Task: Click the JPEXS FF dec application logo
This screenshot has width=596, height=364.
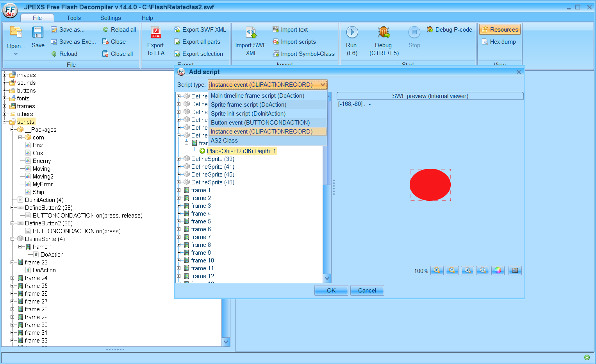Action: click(10, 10)
